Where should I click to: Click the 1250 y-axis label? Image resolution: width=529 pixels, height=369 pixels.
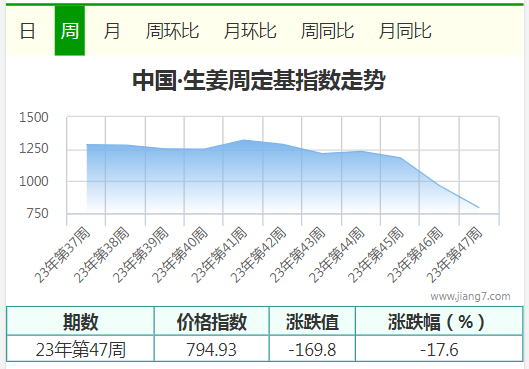click(34, 149)
